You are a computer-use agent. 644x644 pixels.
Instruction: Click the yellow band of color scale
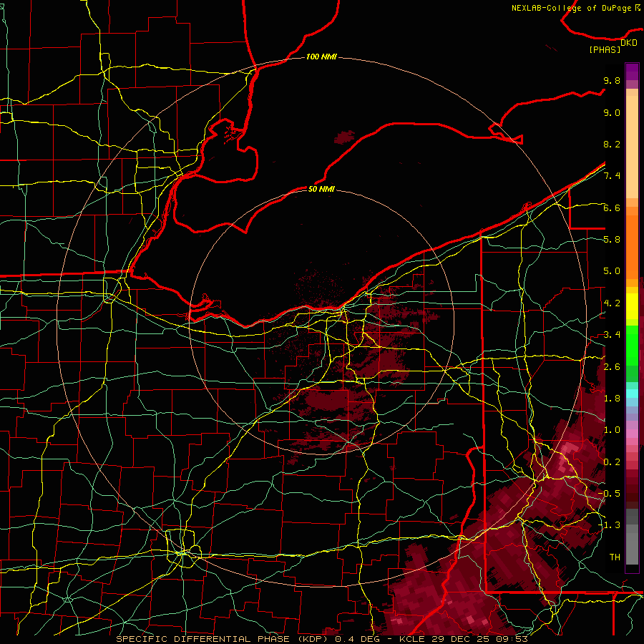click(x=632, y=306)
